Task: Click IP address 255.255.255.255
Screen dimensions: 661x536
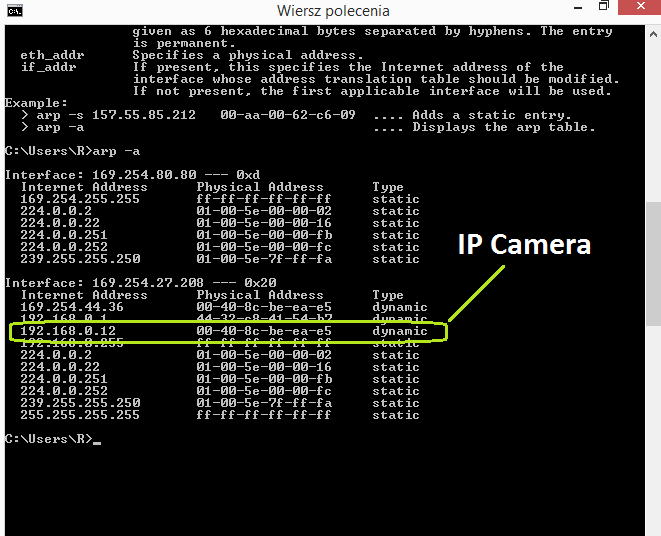Action: [80, 415]
